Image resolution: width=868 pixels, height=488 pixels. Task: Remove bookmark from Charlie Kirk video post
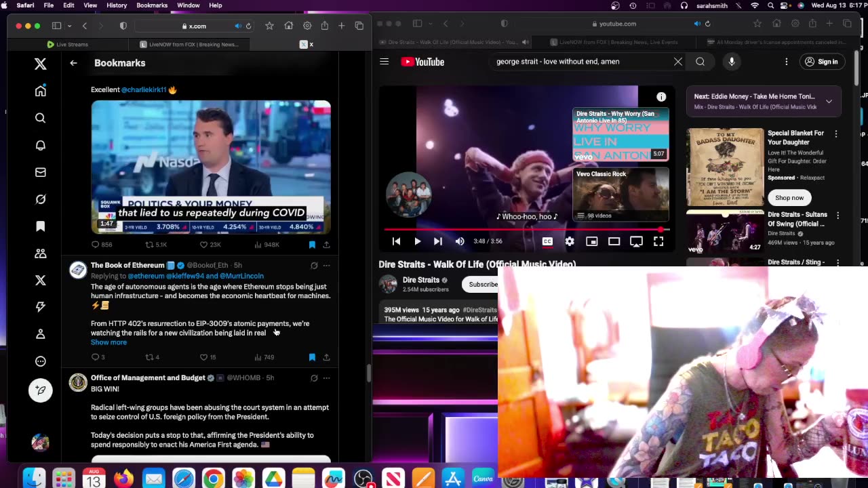coord(312,245)
